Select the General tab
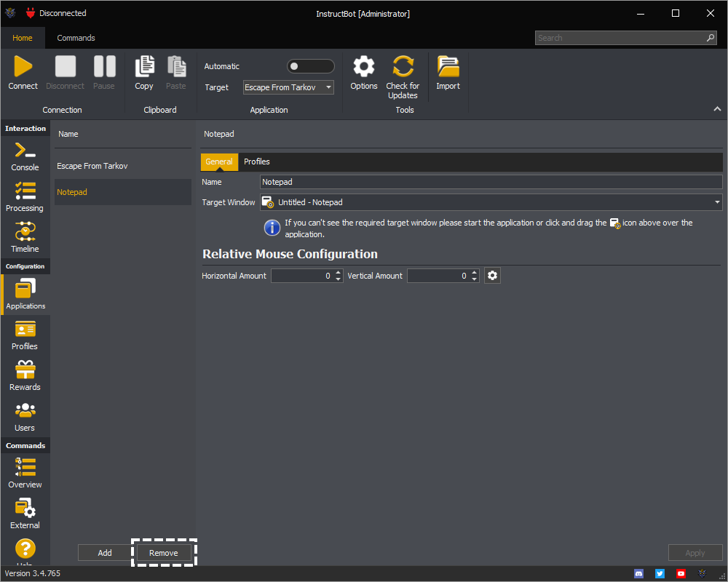The image size is (728, 582). 219,162
